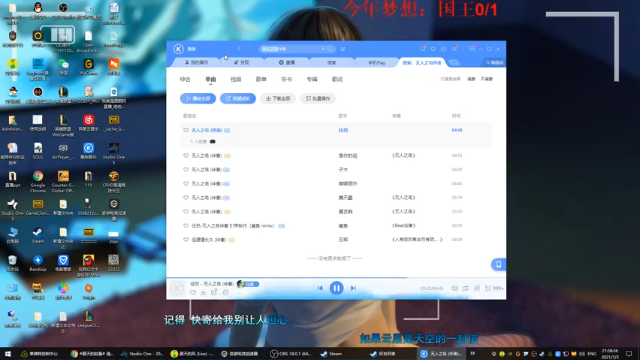
Task: Click the 批量操作 batch operation button
Action: point(318,98)
